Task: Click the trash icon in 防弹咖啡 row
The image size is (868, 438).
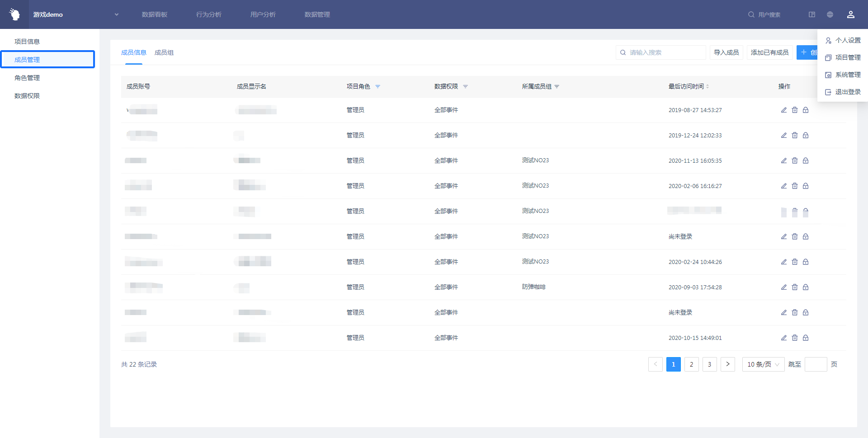Action: [x=795, y=287]
